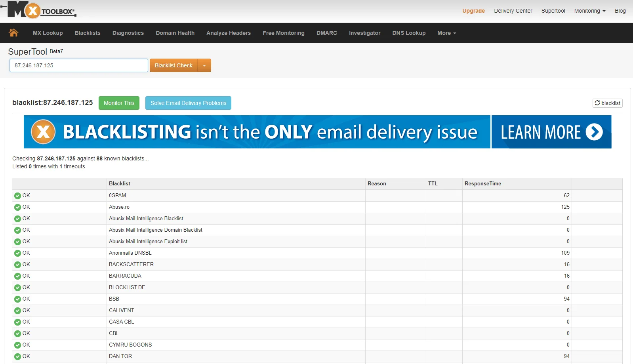The height and width of the screenshot is (364, 633).
Task: Click the blacklist refresh icon button
Action: point(607,103)
